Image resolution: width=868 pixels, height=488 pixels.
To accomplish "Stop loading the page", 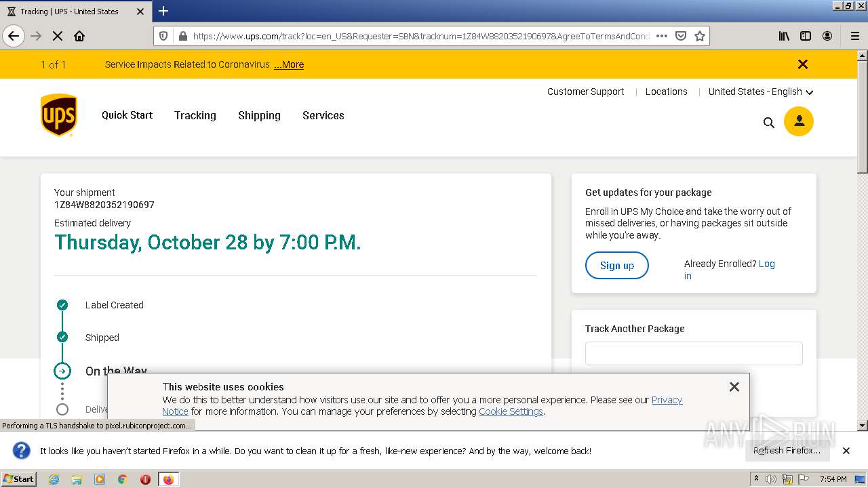I will point(58,36).
